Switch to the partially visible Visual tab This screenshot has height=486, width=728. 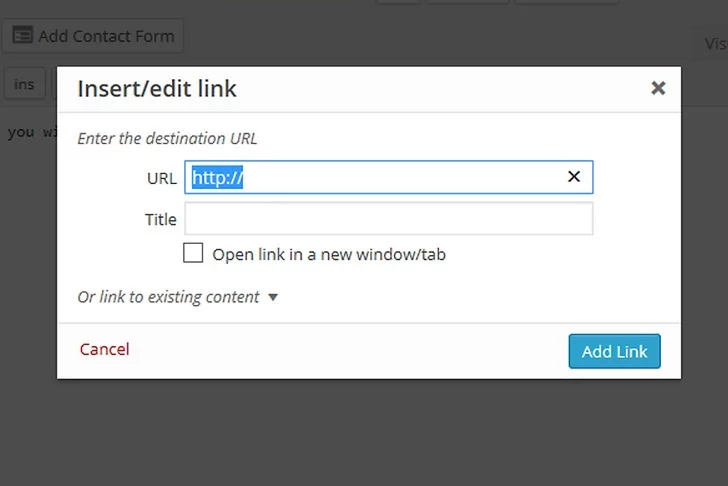coord(714,43)
